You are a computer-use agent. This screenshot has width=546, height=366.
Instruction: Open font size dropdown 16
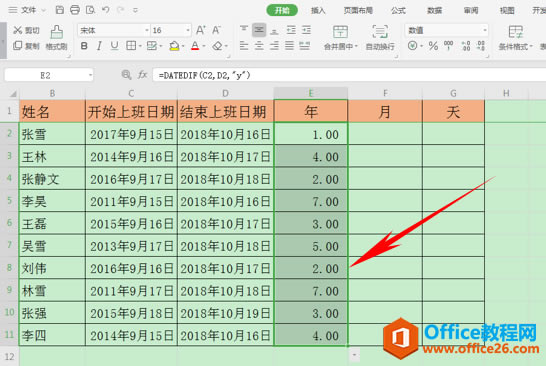tap(188, 30)
